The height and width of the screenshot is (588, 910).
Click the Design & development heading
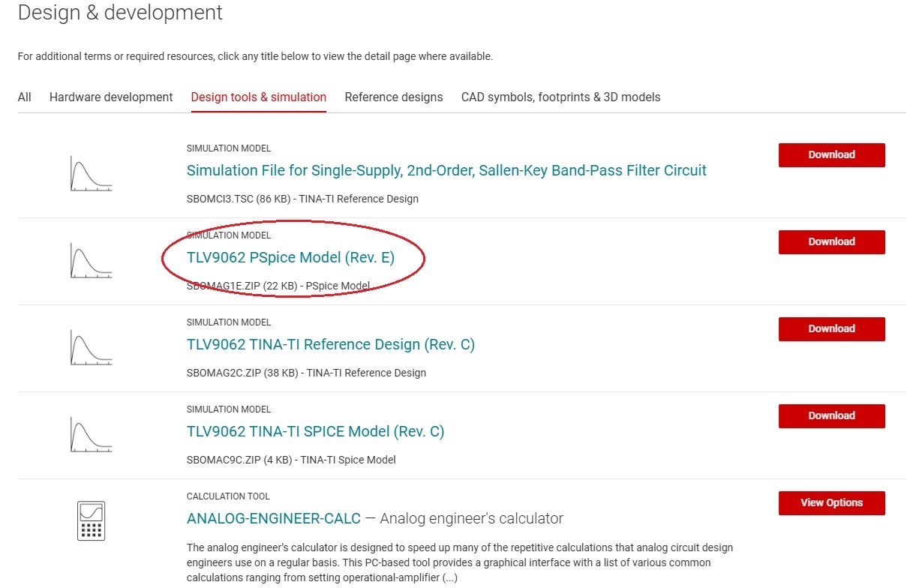(120, 13)
